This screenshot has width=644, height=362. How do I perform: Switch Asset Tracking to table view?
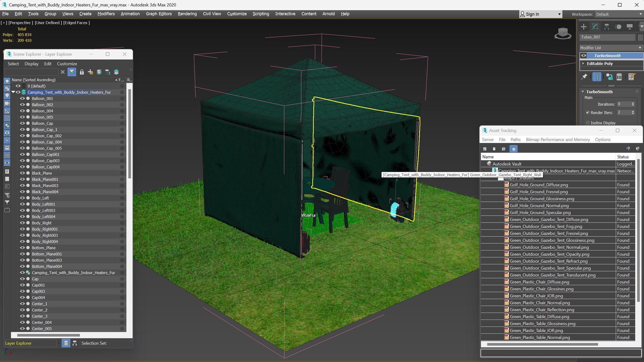(513, 149)
